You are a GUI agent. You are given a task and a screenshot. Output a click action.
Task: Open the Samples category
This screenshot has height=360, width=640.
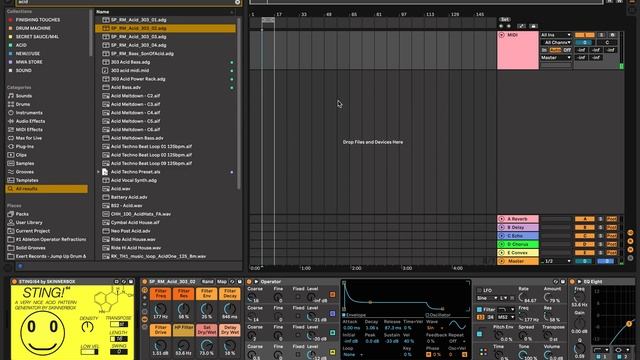25,163
